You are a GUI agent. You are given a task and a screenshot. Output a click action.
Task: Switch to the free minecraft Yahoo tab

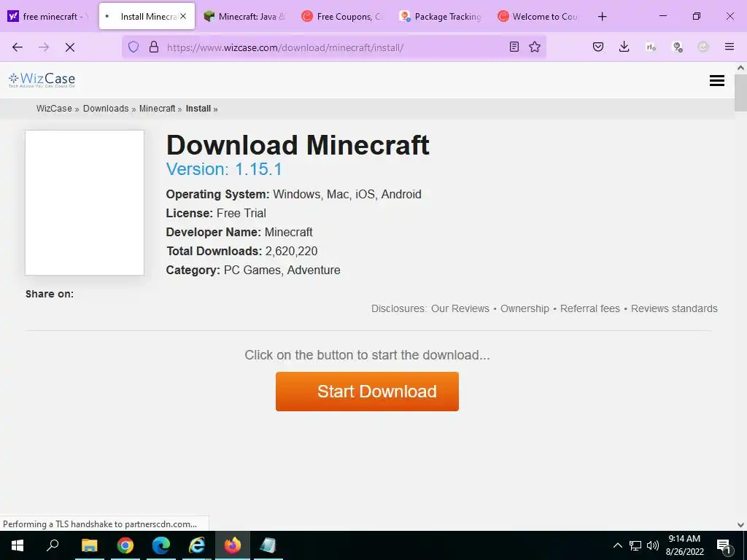pos(49,16)
